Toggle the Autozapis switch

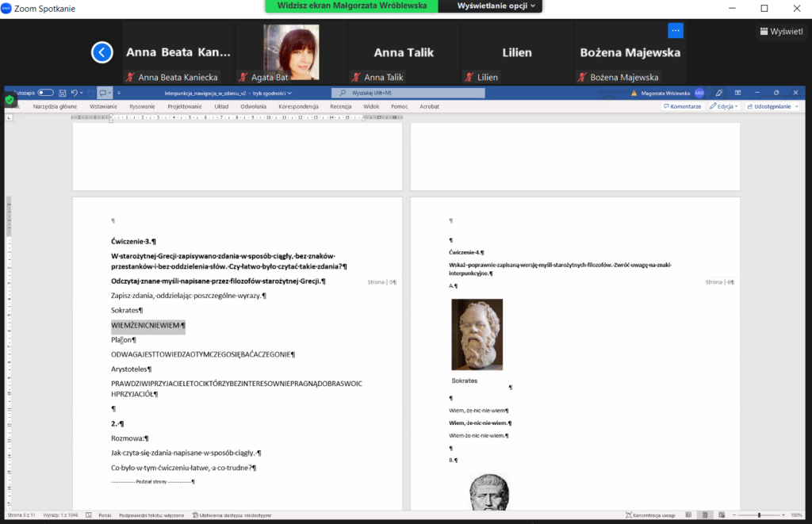[x=45, y=93]
